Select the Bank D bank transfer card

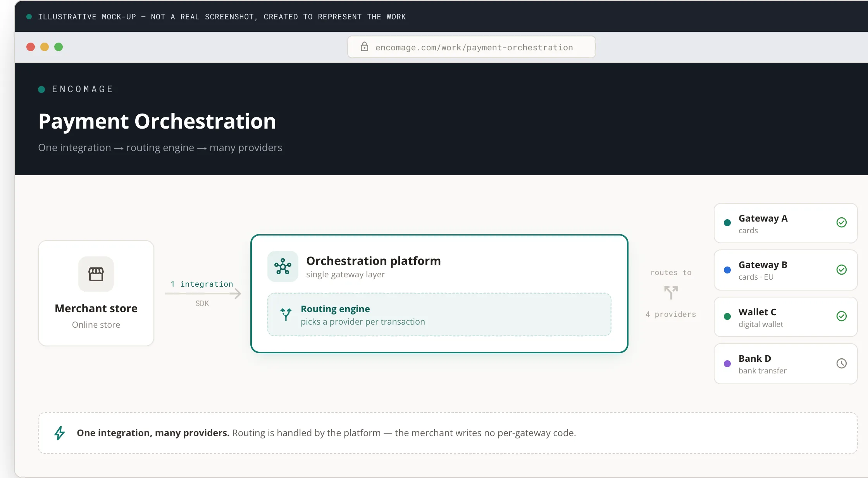tap(785, 364)
